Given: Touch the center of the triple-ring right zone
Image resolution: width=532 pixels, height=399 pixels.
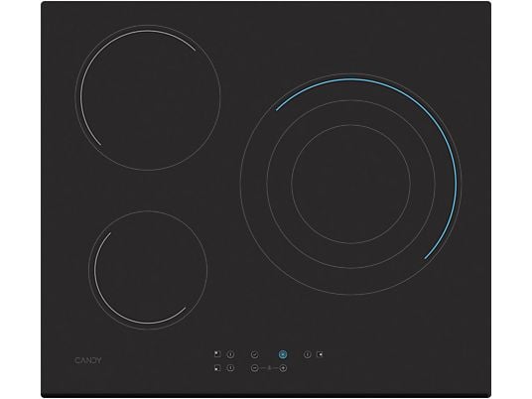Looking at the screenshot, I should (350, 184).
